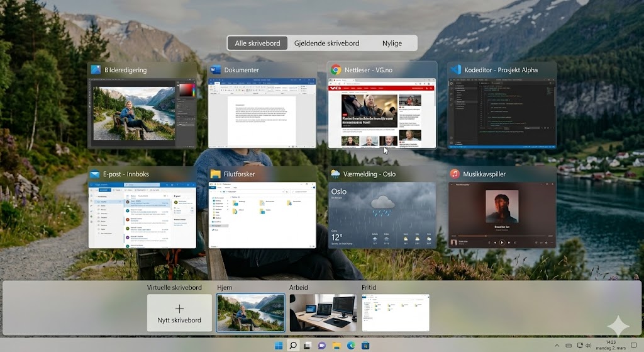Image resolution: width=644 pixels, height=352 pixels.
Task: Open the notification center icon
Action: tap(633, 346)
